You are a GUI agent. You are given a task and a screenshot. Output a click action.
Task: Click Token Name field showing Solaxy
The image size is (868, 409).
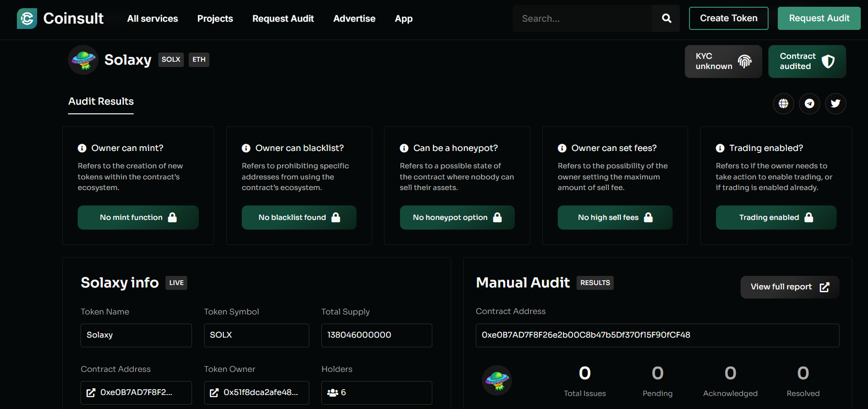pyautogui.click(x=136, y=335)
